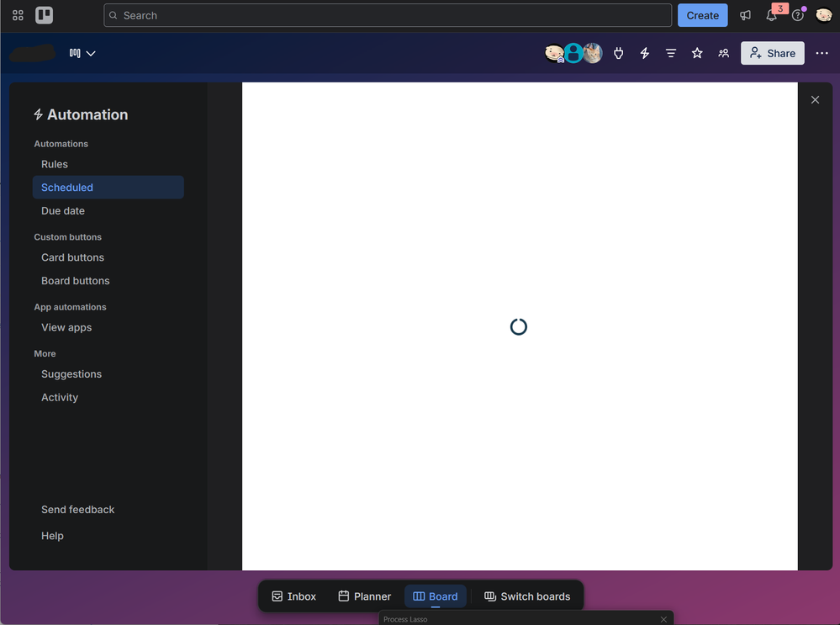Viewport: 840px width, 625px height.
Task: Open the workspace visibility people icon
Action: pyautogui.click(x=724, y=53)
